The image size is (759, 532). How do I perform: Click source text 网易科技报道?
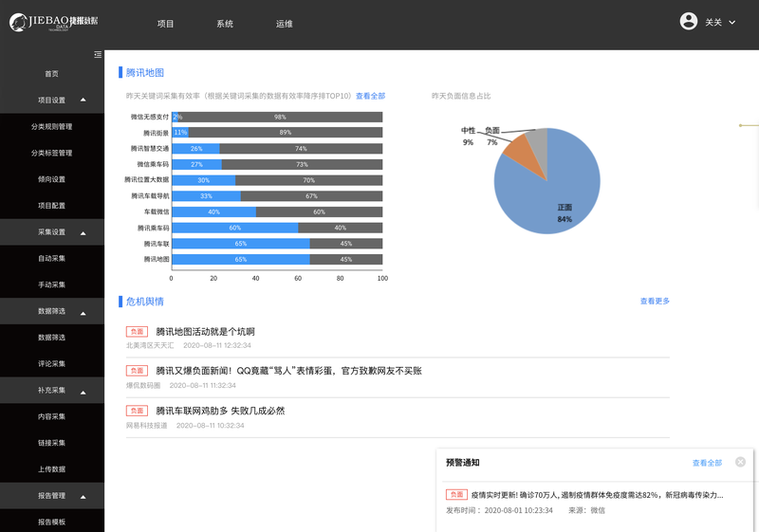coord(147,426)
